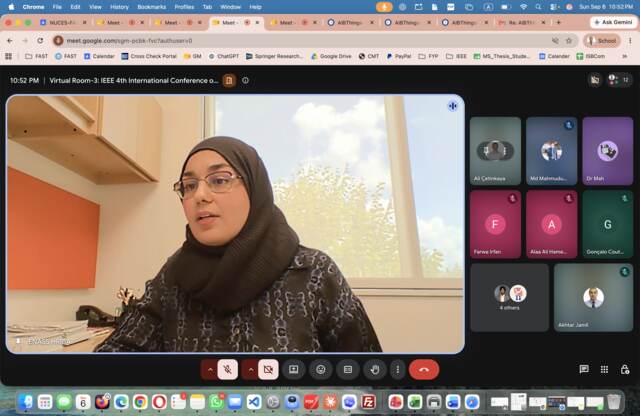Open host controls lock icon
The height and width of the screenshot is (416, 640).
pyautogui.click(x=624, y=369)
